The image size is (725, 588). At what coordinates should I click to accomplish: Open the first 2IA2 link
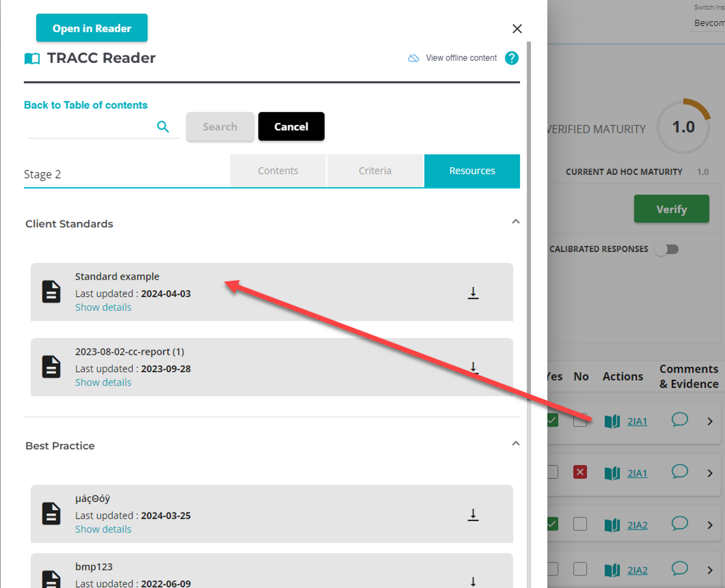pos(638,525)
